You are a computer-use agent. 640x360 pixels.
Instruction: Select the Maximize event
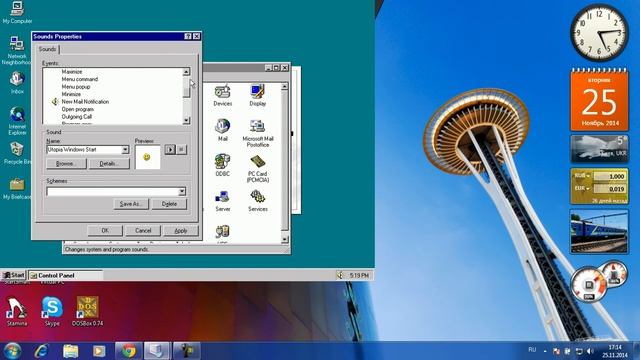pyautogui.click(x=72, y=71)
